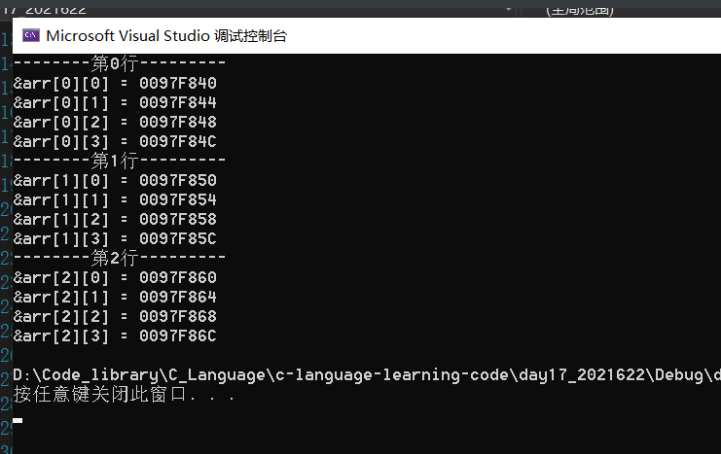Screen dimensions: 721x454
Task: Click the 按任意键关闭此窗口 prompt
Action: 124,394
